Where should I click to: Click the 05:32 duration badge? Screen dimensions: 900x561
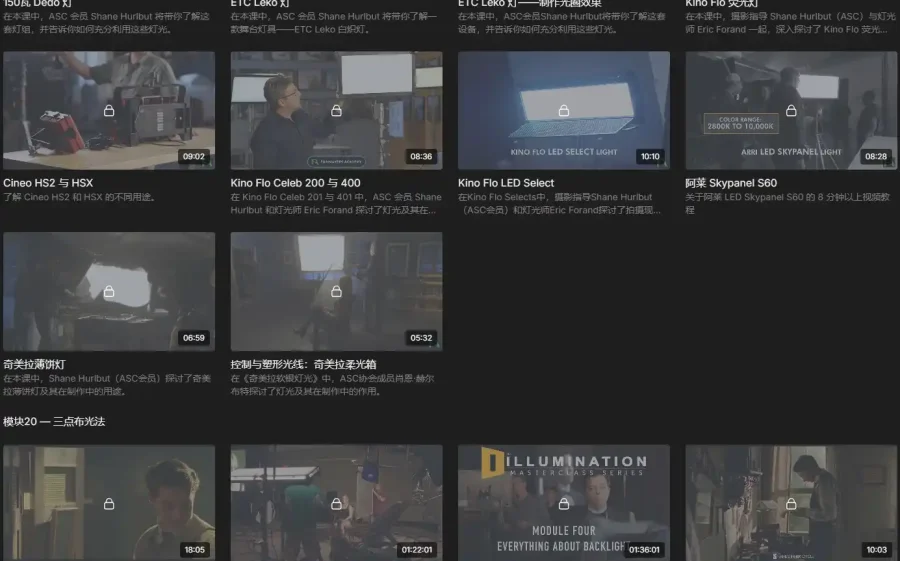click(x=421, y=338)
